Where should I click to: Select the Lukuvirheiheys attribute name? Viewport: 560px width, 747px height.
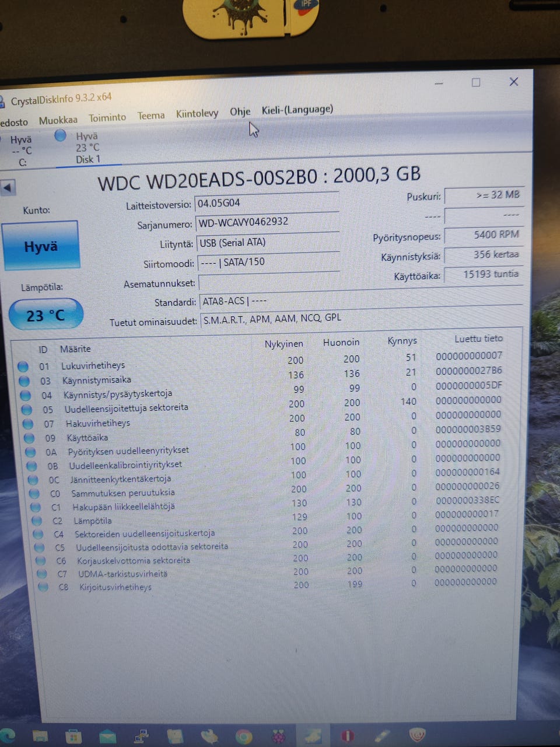pos(93,365)
